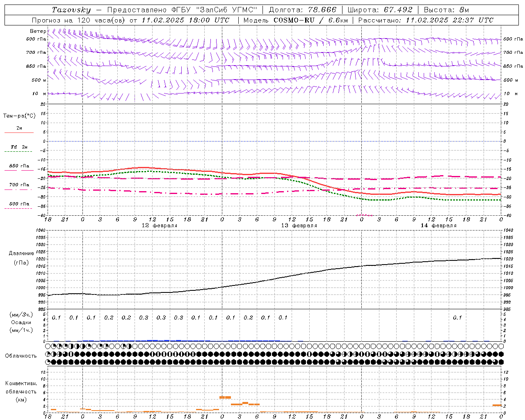Click the left "500 м" wind level label
Screen dimensions: 525x420
click(39, 80)
